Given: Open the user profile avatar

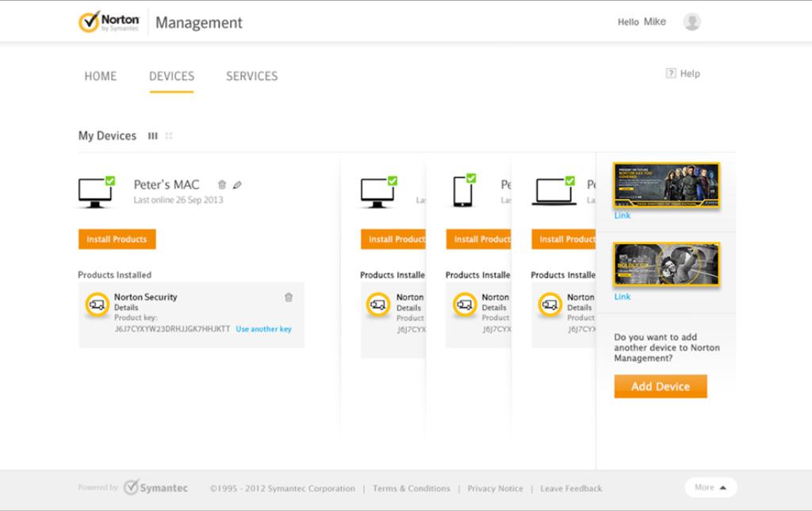Looking at the screenshot, I should [x=691, y=22].
